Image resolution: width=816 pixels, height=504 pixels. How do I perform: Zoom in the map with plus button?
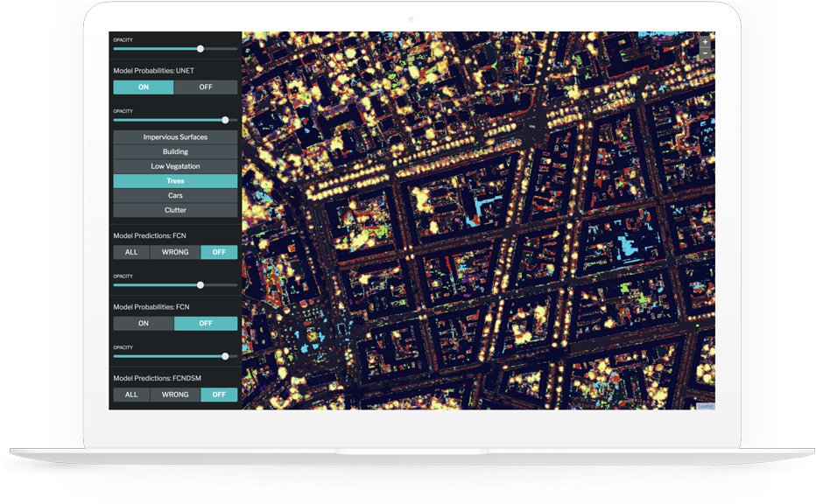click(x=705, y=42)
